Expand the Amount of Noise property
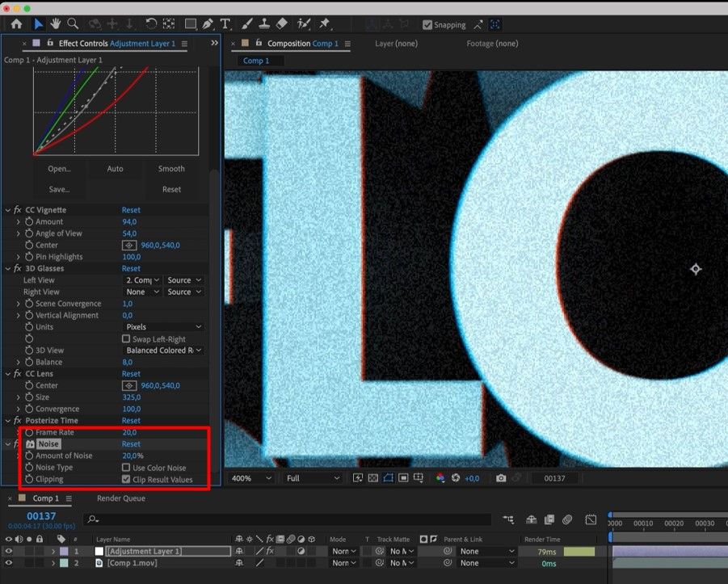Screen dimensions: 728x584 [x=19, y=456]
